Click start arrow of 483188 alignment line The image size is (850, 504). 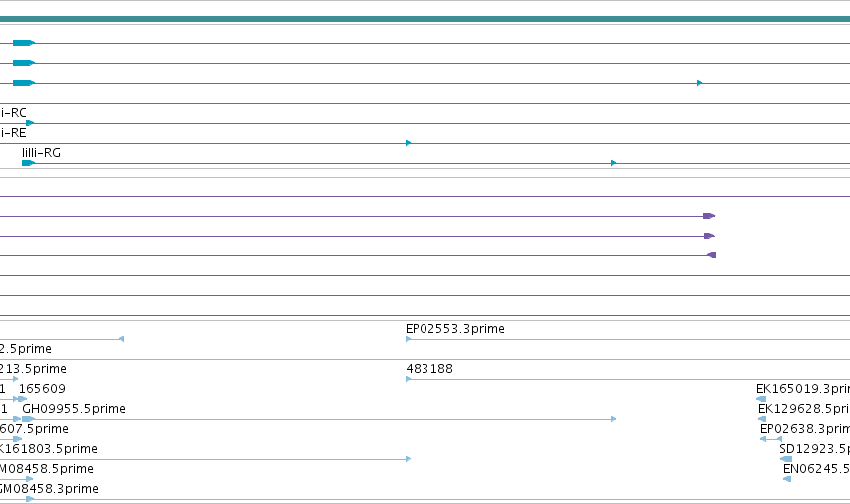coord(409,379)
